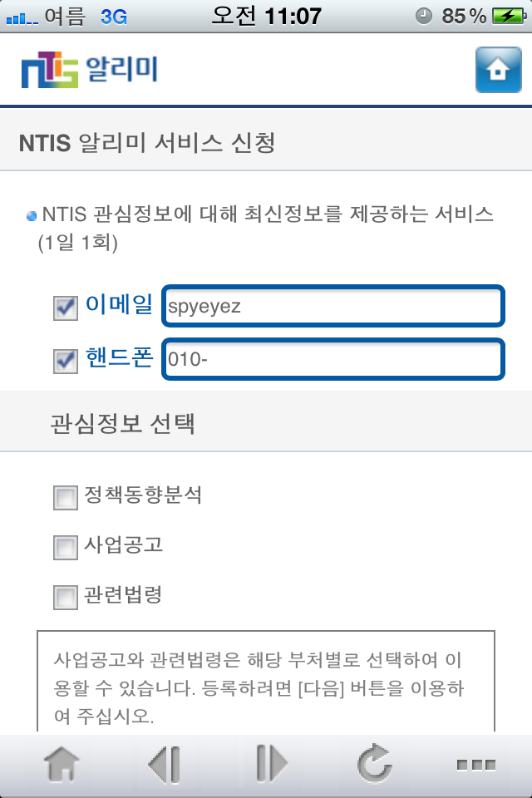Uncheck the 핸드폰 checkbox
The height and width of the screenshot is (798, 532).
click(66, 362)
